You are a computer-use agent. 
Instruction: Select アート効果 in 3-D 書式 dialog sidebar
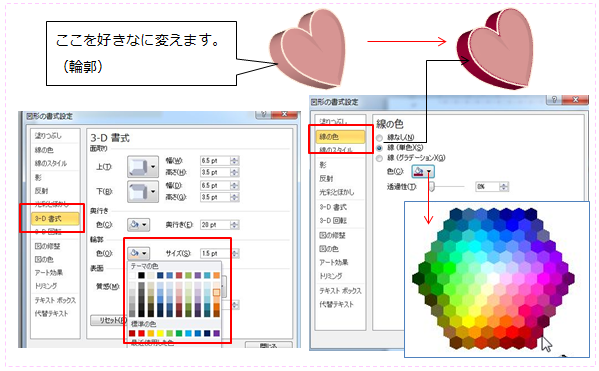49,272
